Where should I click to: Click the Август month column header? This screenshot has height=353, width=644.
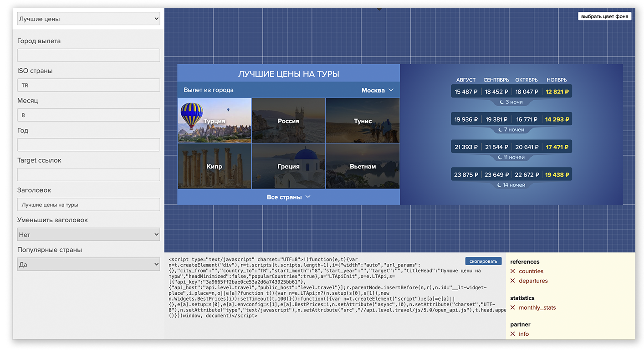click(x=466, y=80)
